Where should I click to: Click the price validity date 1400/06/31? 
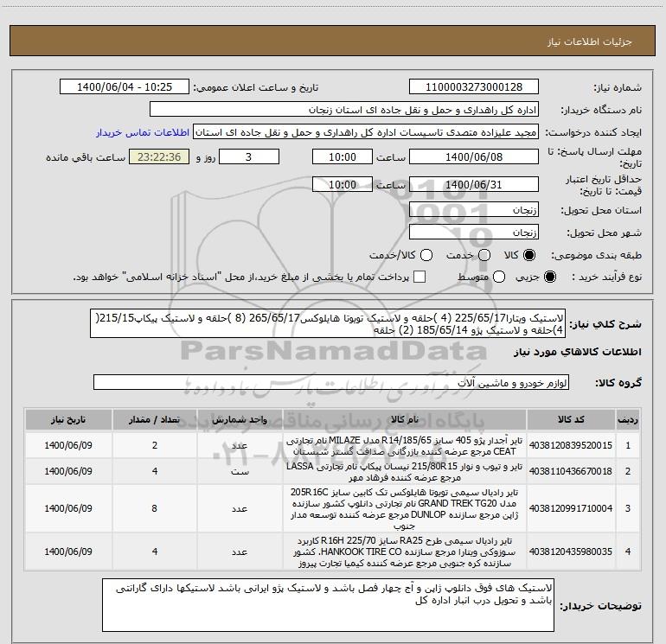click(x=474, y=184)
